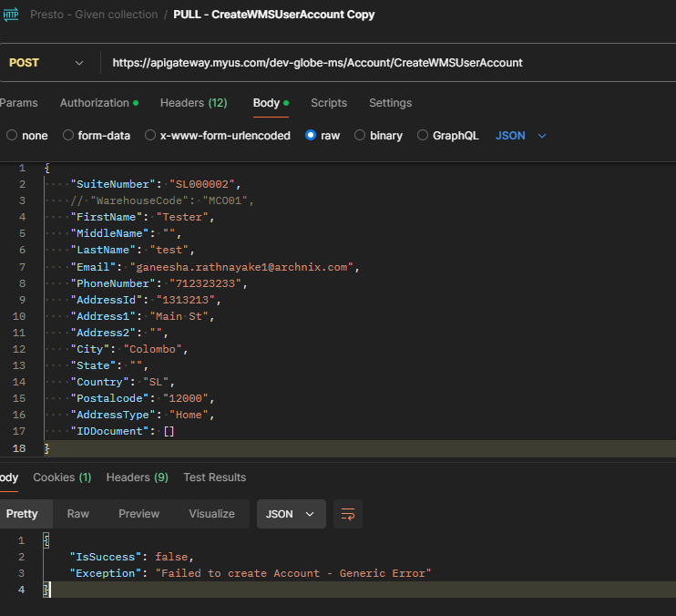
Task: Click the HTTP request type icon
Action: [x=11, y=15]
